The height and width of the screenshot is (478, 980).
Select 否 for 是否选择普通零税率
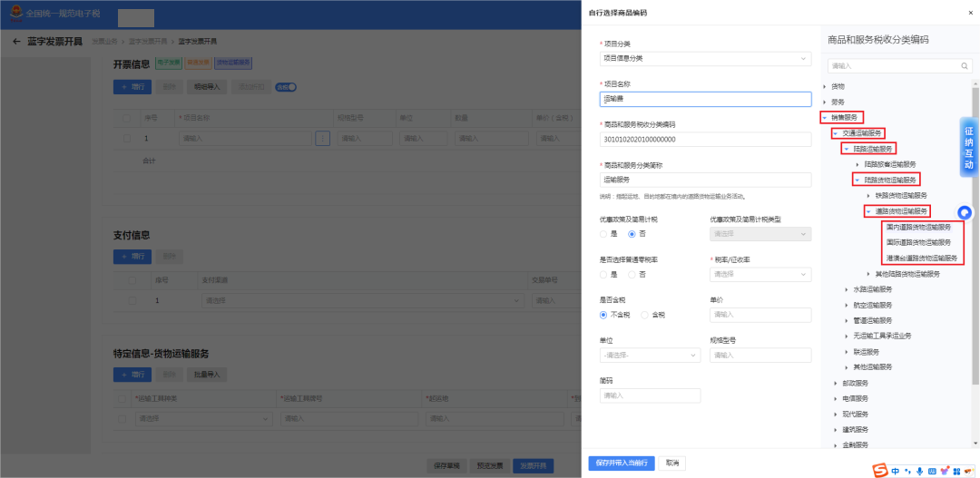(632, 274)
